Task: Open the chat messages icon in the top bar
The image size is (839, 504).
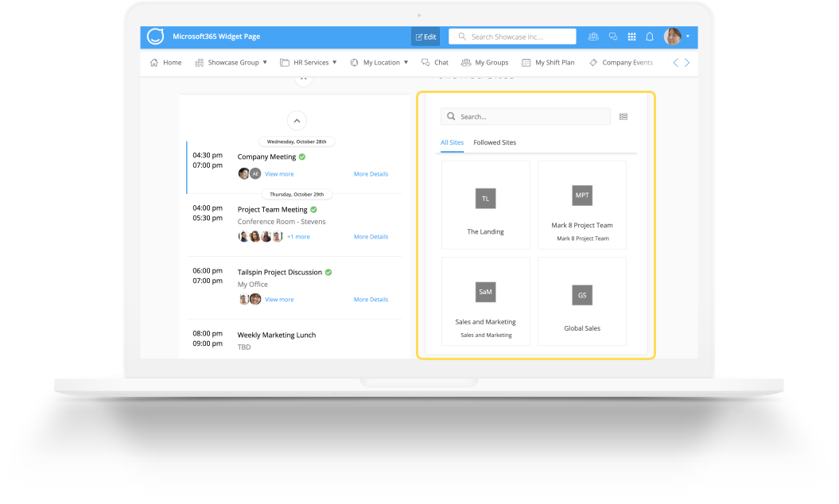Action: [x=612, y=37]
